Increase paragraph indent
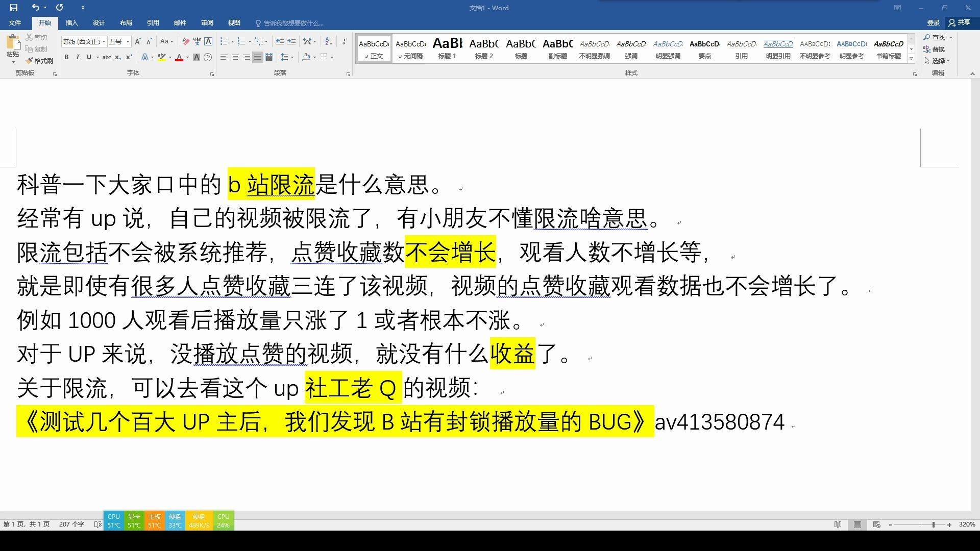This screenshot has width=980, height=551. coord(291,41)
